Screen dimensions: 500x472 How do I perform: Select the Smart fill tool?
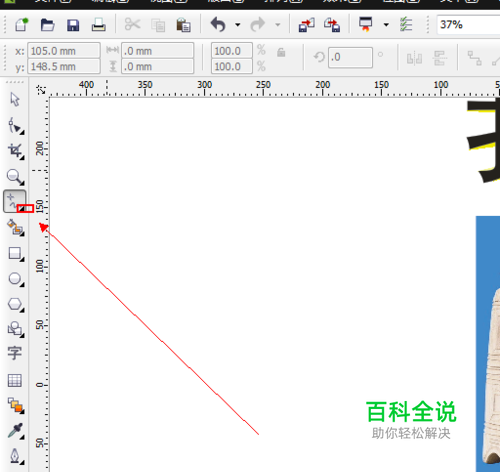pyautogui.click(x=15, y=228)
